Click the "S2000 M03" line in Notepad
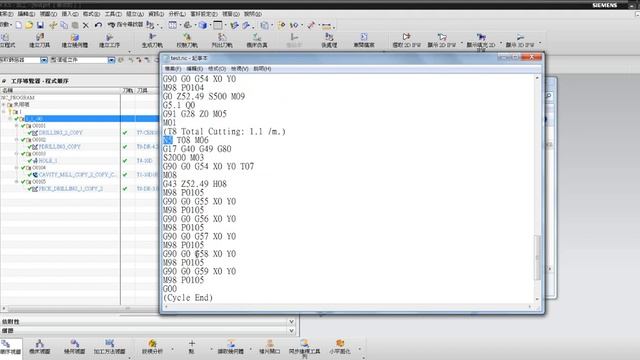This screenshot has width=640, height=360. click(183, 158)
